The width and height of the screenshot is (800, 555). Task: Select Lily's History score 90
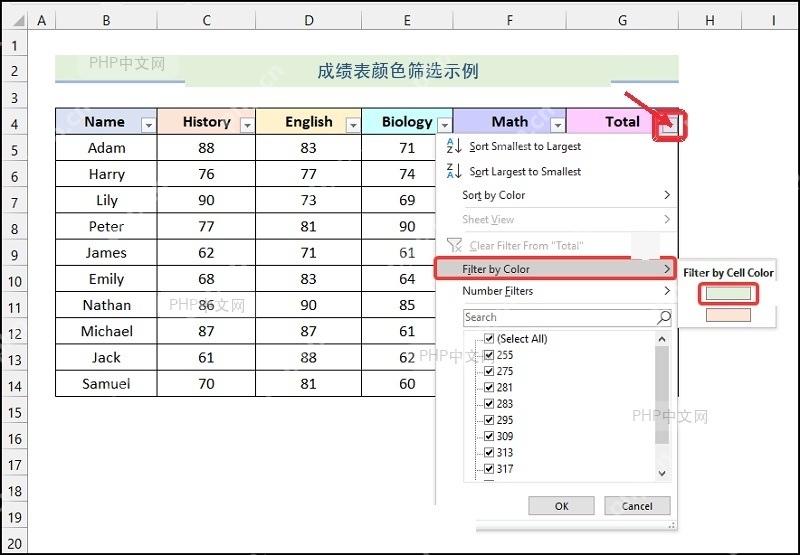pos(206,200)
